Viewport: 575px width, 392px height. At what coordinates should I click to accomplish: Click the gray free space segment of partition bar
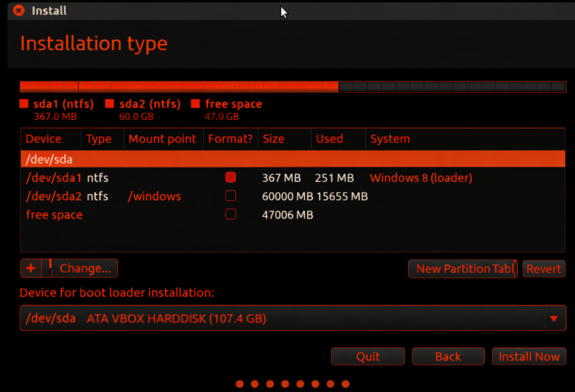click(452, 86)
